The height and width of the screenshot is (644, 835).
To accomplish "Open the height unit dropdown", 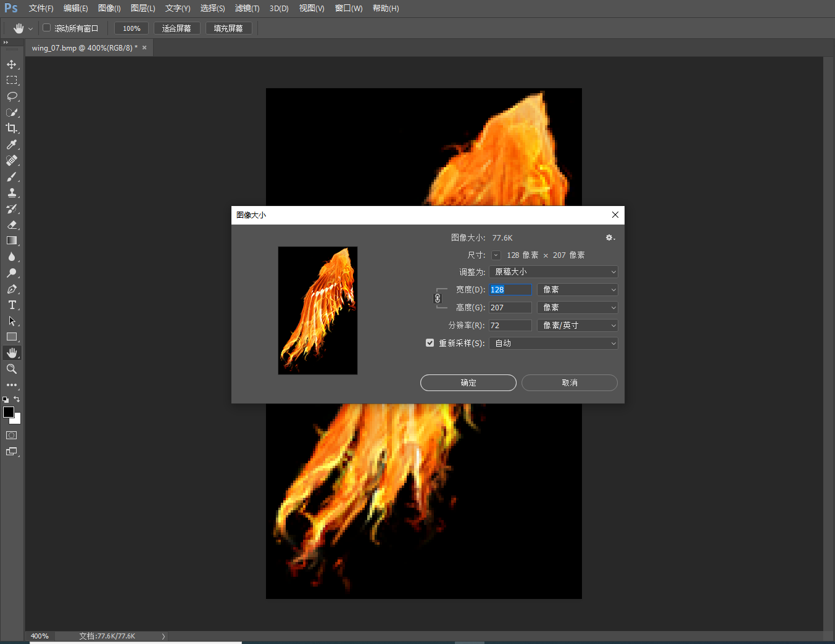I will (577, 307).
